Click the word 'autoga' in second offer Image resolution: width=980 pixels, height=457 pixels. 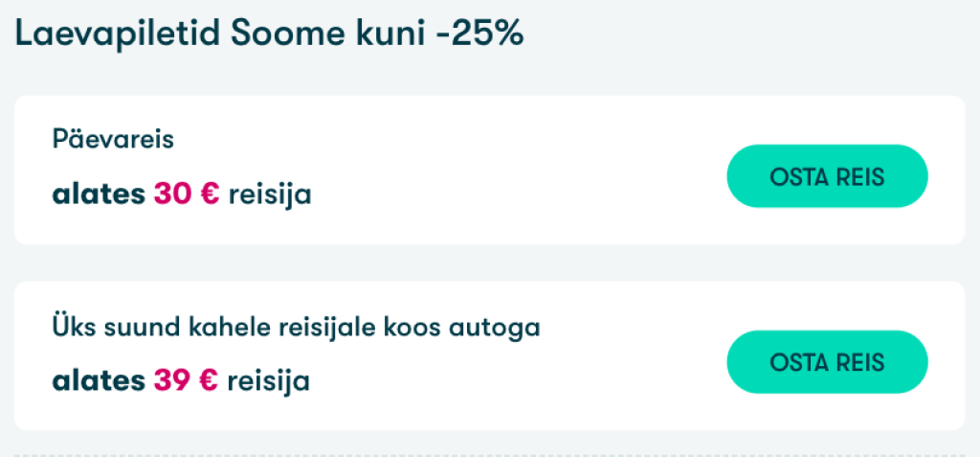click(505, 327)
